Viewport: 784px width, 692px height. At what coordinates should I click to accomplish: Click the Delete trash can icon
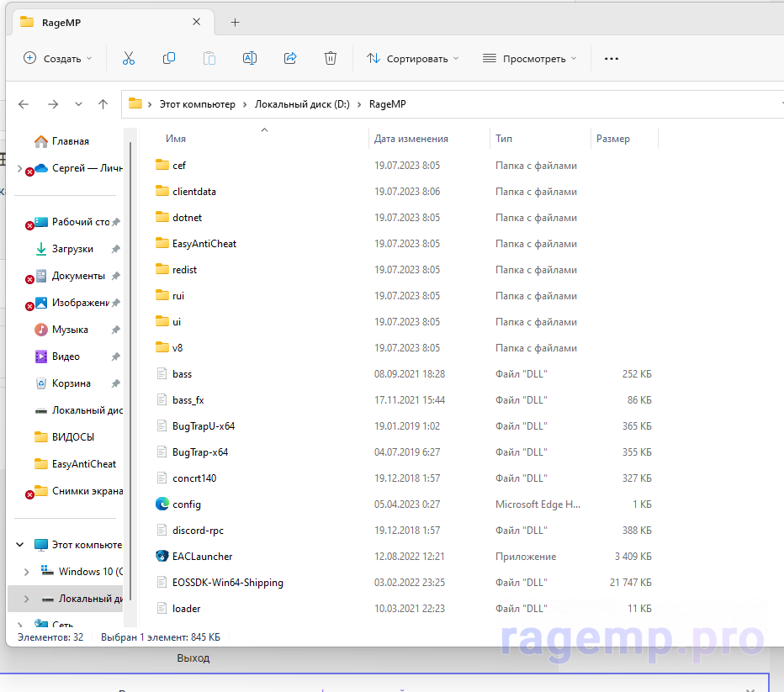click(x=331, y=58)
